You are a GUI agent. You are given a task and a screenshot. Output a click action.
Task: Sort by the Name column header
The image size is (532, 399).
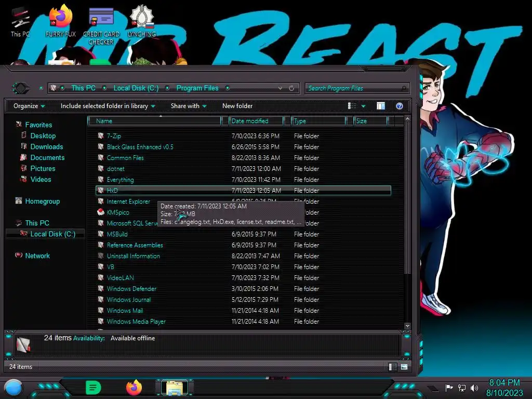pyautogui.click(x=154, y=121)
